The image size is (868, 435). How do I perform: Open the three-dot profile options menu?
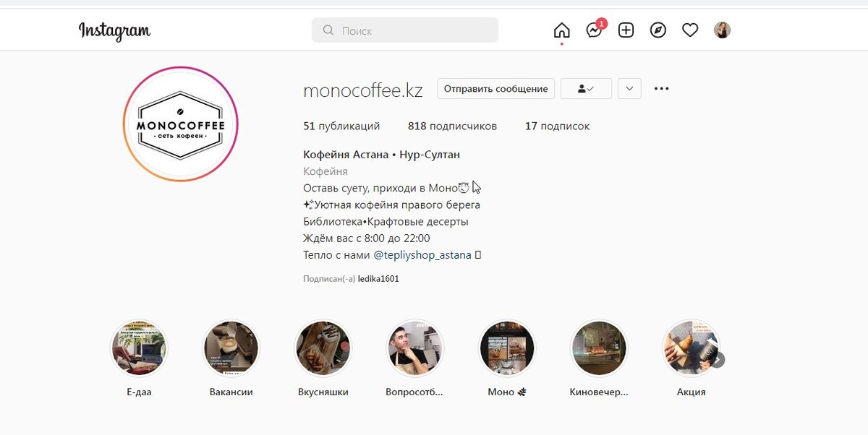[x=661, y=89]
